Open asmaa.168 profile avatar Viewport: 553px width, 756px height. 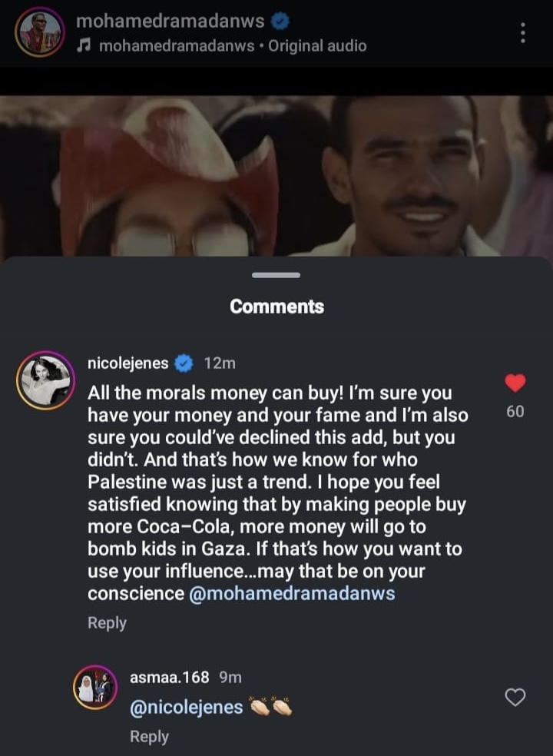pyautogui.click(x=94, y=688)
